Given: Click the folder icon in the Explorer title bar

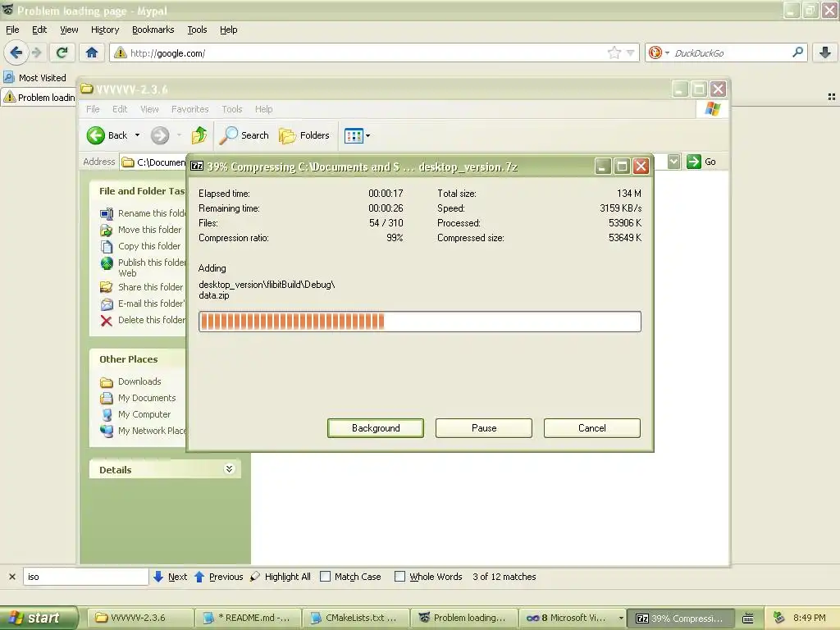Looking at the screenshot, I should click(87, 89).
